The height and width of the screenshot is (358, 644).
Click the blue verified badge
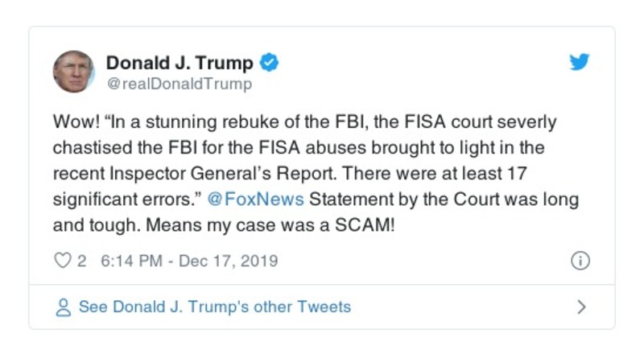click(270, 63)
